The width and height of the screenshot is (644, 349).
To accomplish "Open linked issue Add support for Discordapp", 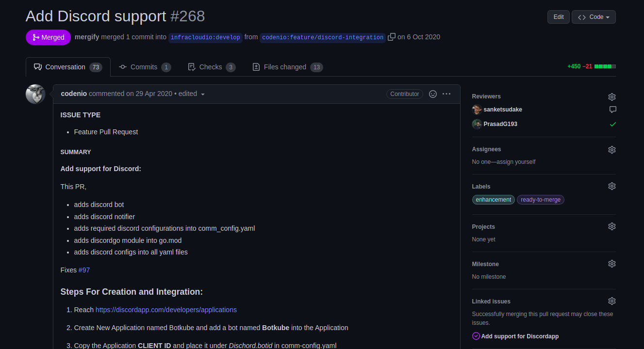I will tap(520, 336).
